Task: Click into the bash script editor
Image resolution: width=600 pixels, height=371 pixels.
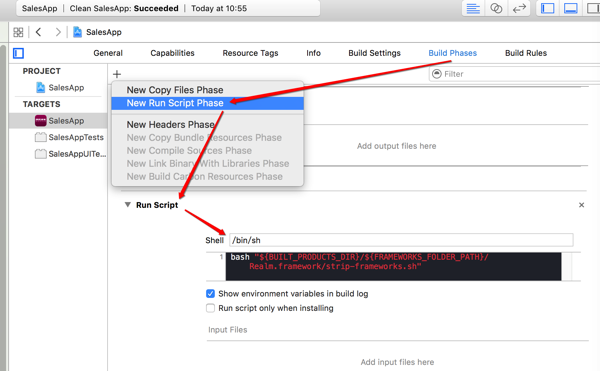Action: point(393,266)
